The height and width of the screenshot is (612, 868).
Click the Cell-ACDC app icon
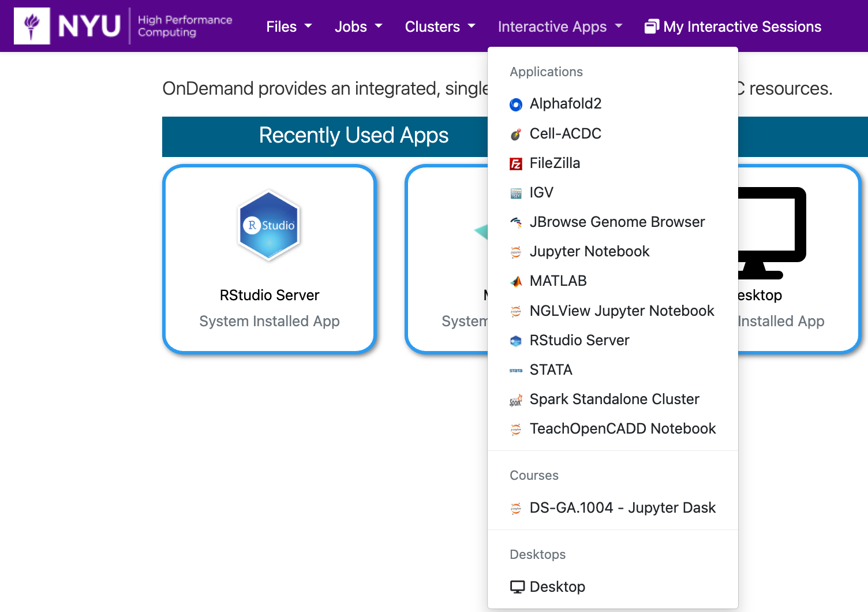516,134
